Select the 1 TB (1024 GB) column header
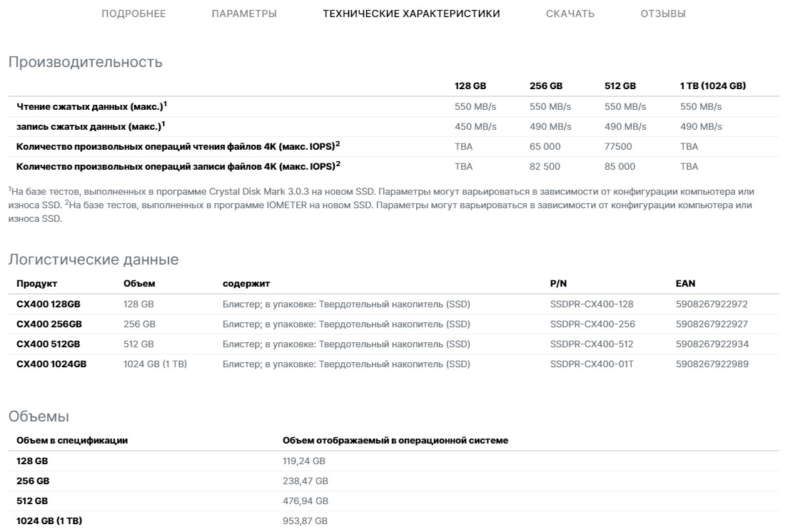793x532 pixels. pyautogui.click(x=712, y=86)
